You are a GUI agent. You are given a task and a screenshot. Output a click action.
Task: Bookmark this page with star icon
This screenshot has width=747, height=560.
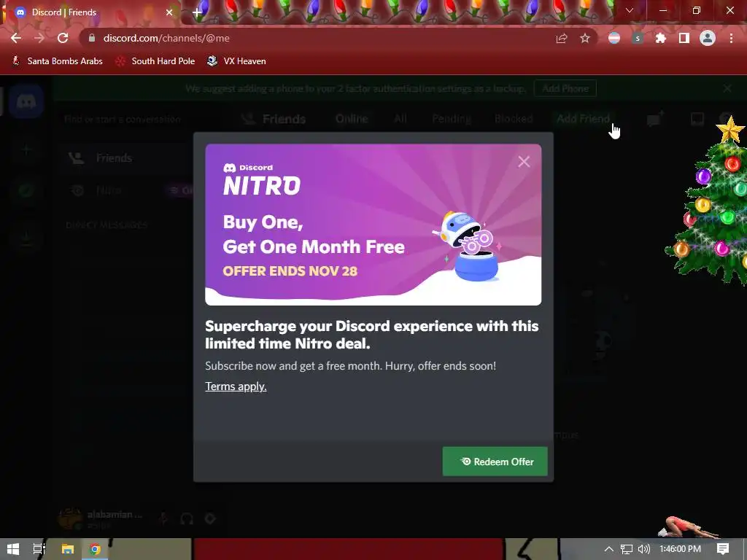coord(585,38)
